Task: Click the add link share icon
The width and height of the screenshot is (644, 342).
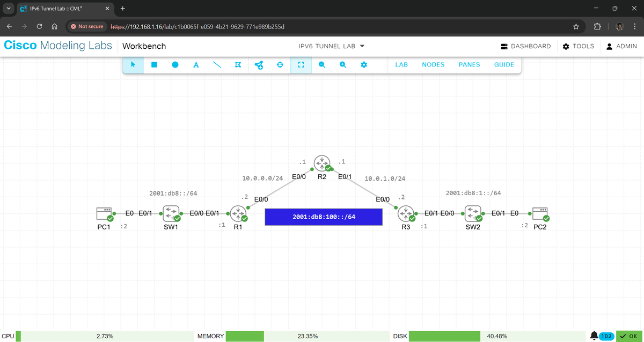Action: click(x=259, y=65)
